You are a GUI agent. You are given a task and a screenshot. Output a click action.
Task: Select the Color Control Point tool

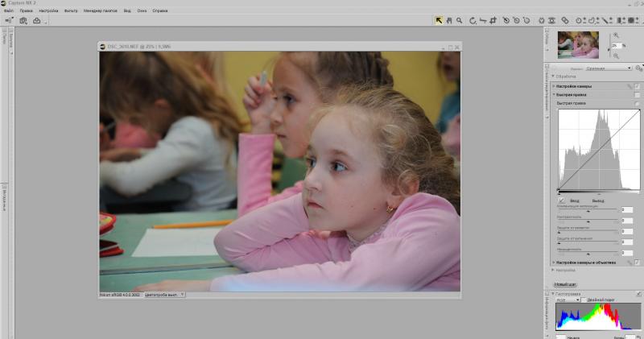(541, 20)
